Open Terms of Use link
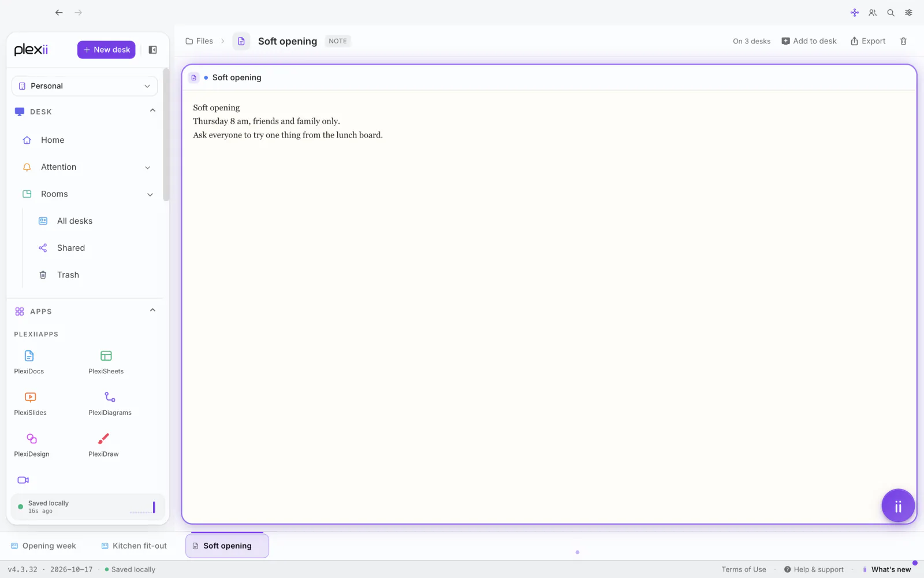Viewport: 924px width, 578px height. (x=744, y=569)
